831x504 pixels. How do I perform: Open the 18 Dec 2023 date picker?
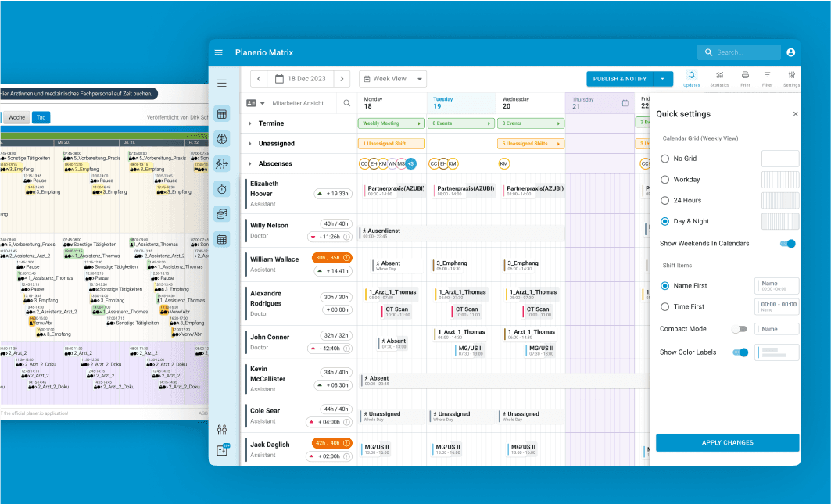300,79
